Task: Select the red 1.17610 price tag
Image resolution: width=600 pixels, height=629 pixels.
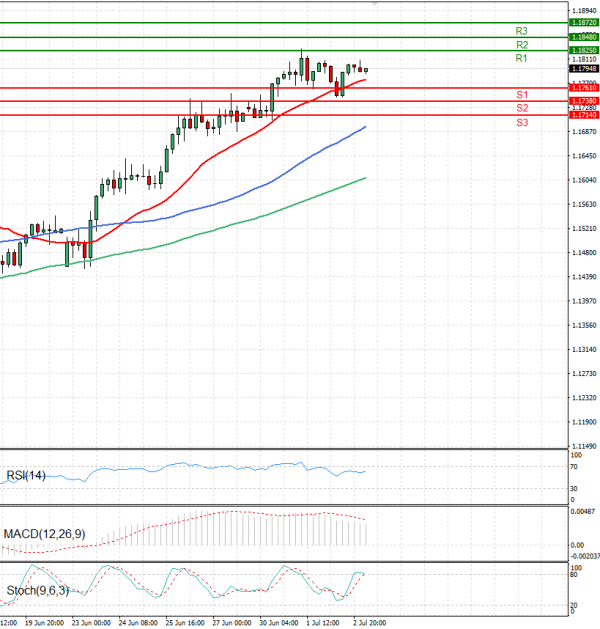Action: [x=584, y=88]
